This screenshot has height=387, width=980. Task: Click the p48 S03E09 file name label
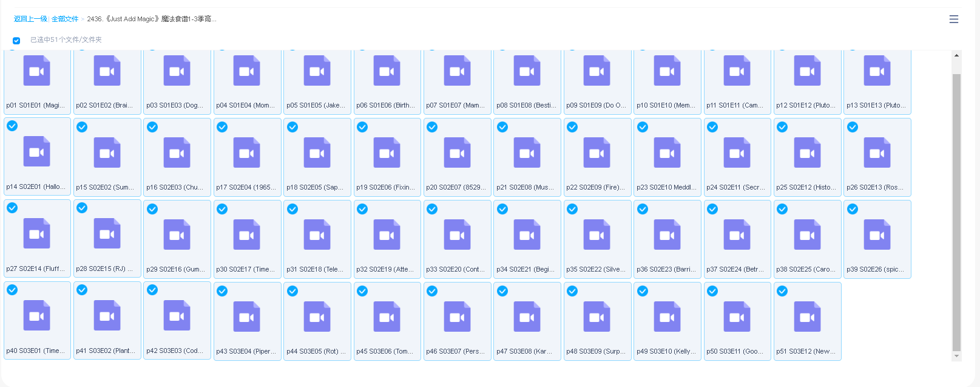(597, 351)
